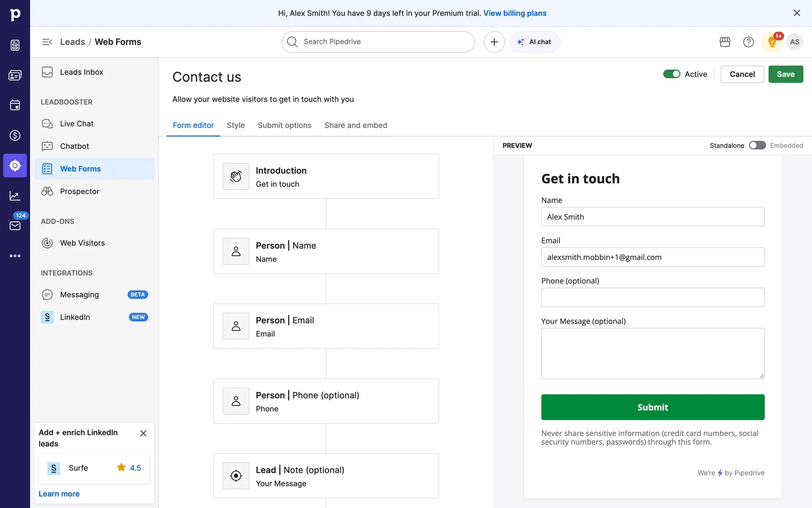Click the Deals dollar icon in sidebar
The width and height of the screenshot is (812, 508).
point(15,135)
